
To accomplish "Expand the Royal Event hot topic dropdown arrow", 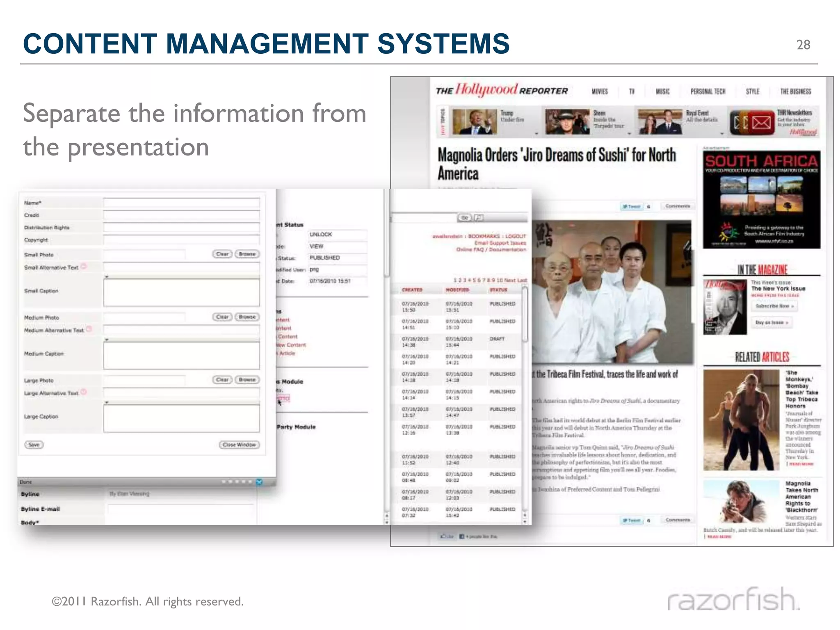I will pyautogui.click(x=722, y=133).
